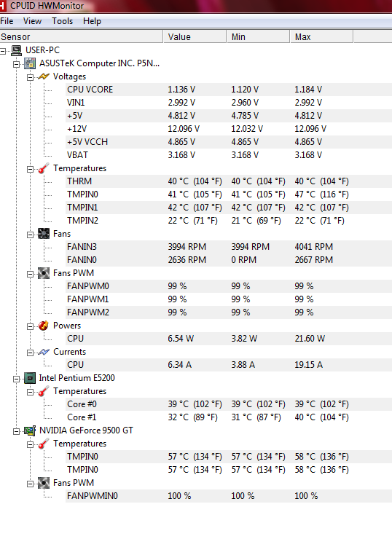Screen dimensions: 392x539
Task: Collapse the Voltages tree node
Action: point(31,77)
